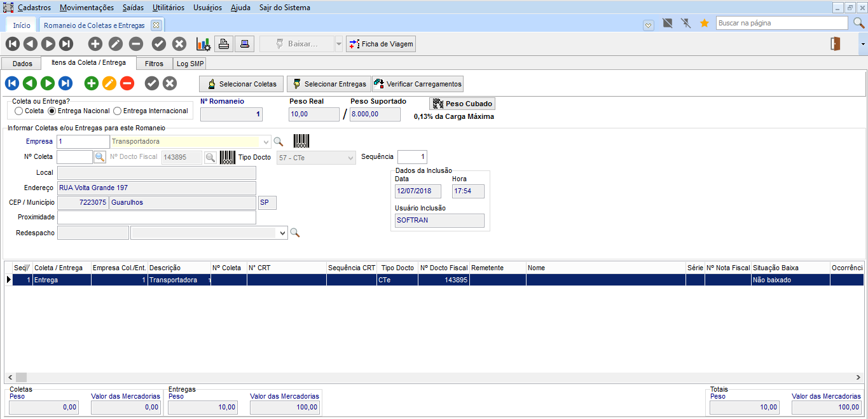Screen dimensions: 868x419
Task: Click exit door icon at toolbar right
Action: point(835,44)
